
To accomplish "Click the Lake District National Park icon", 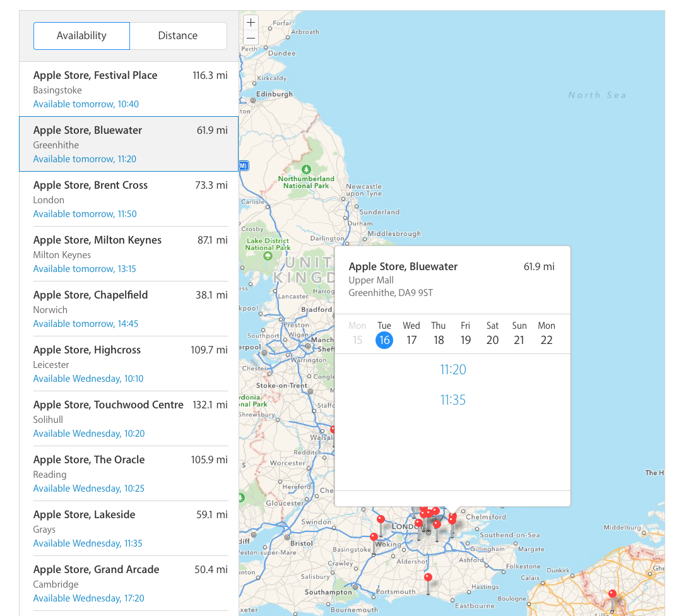I will [x=268, y=256].
